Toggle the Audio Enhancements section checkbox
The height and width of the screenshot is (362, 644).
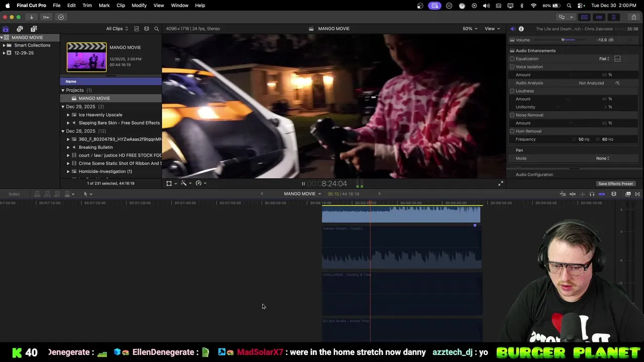click(x=512, y=51)
